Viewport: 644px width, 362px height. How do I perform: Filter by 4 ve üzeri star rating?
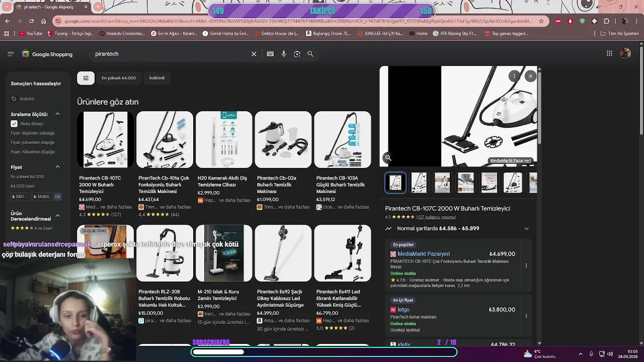click(x=31, y=228)
